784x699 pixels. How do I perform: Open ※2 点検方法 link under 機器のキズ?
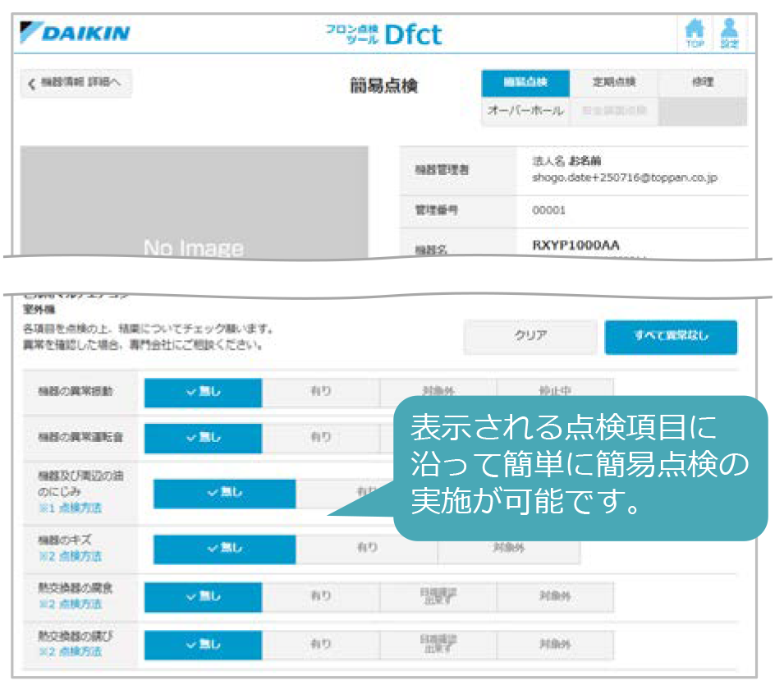point(70,556)
